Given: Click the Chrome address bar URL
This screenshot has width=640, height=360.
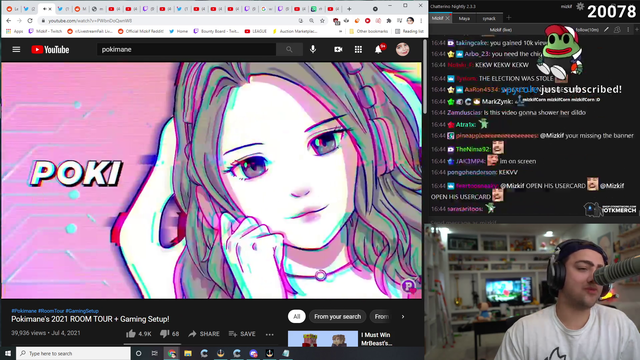Looking at the screenshot, I should tap(90, 20).
